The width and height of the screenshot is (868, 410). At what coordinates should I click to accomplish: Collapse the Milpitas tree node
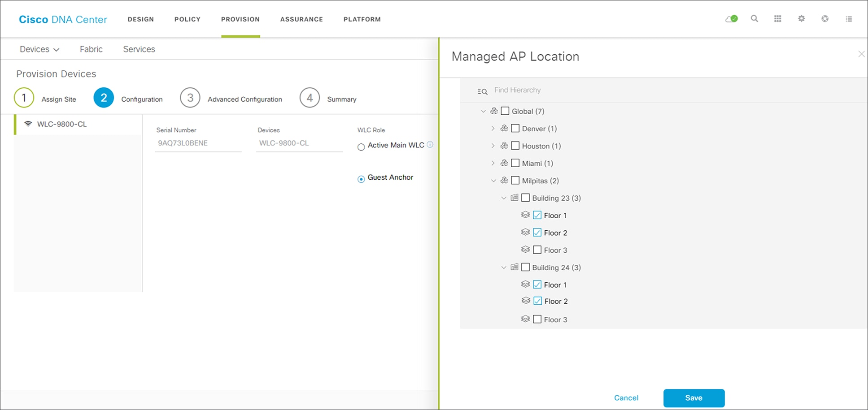pos(493,181)
